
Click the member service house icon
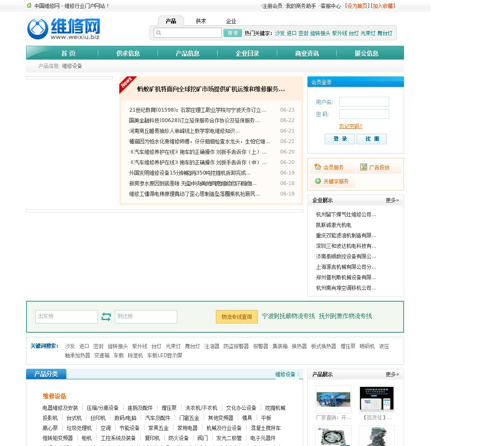pos(318,167)
